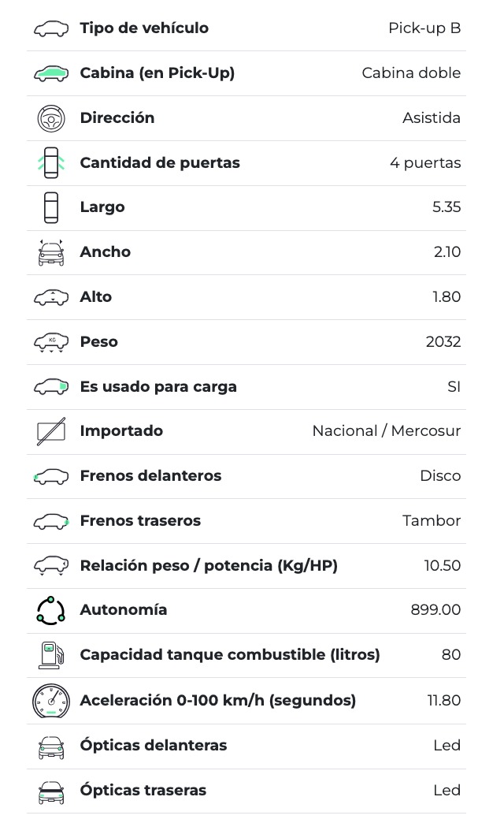The image size is (504, 834).
Task: Click the rear lights car icon
Action: pyautogui.click(x=51, y=791)
